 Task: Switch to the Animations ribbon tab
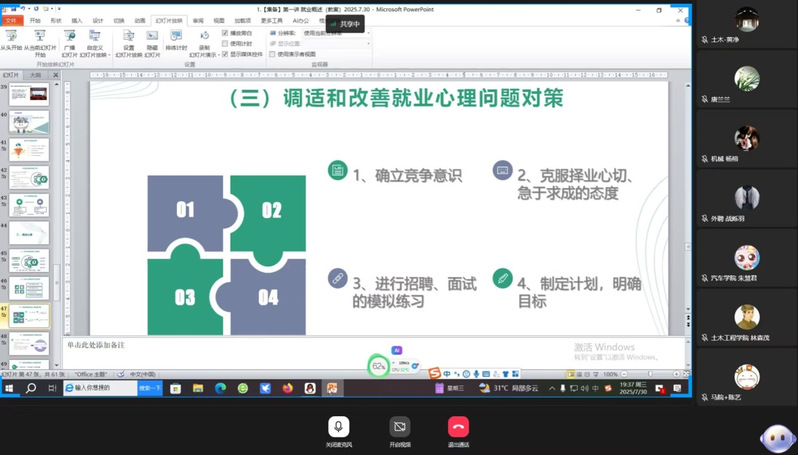(139, 20)
